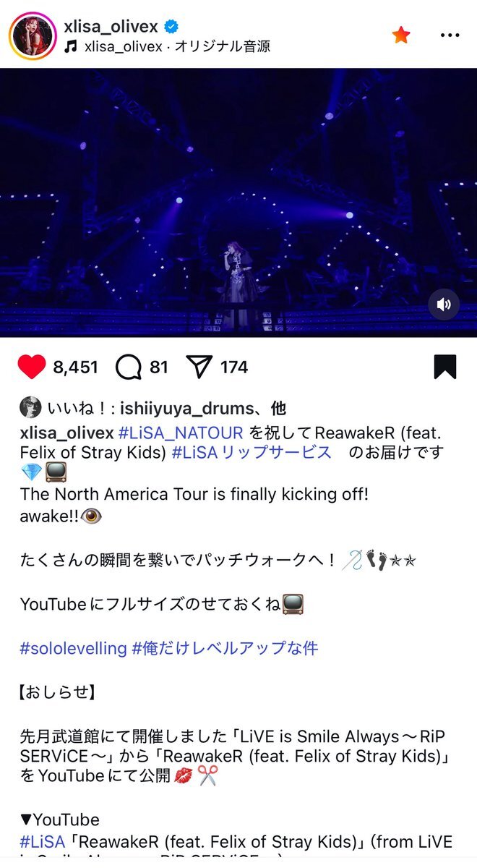477x868 pixels.
Task: Toggle video sound with the speaker icon
Action: coord(444,305)
